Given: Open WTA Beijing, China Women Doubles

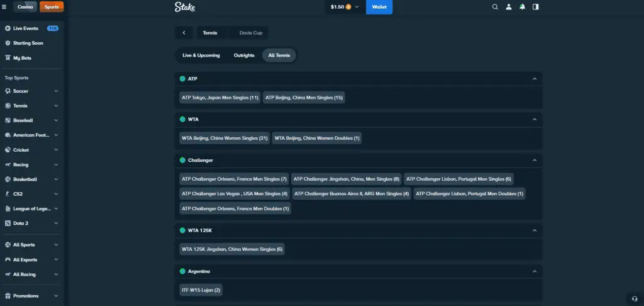Looking at the screenshot, I should click(317, 138).
